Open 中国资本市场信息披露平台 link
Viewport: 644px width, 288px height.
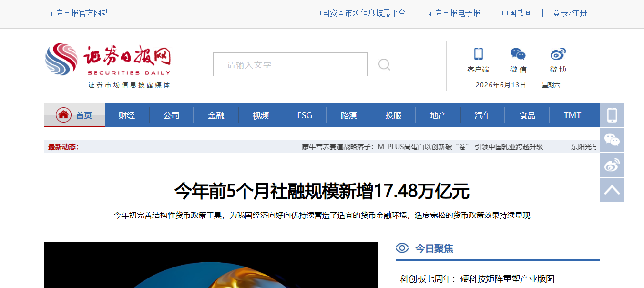(x=360, y=13)
